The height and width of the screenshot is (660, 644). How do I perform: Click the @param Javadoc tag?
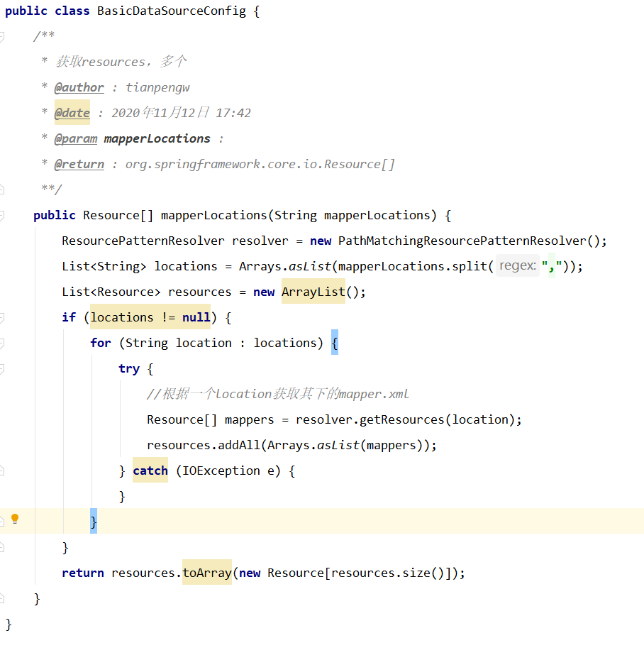(76, 138)
